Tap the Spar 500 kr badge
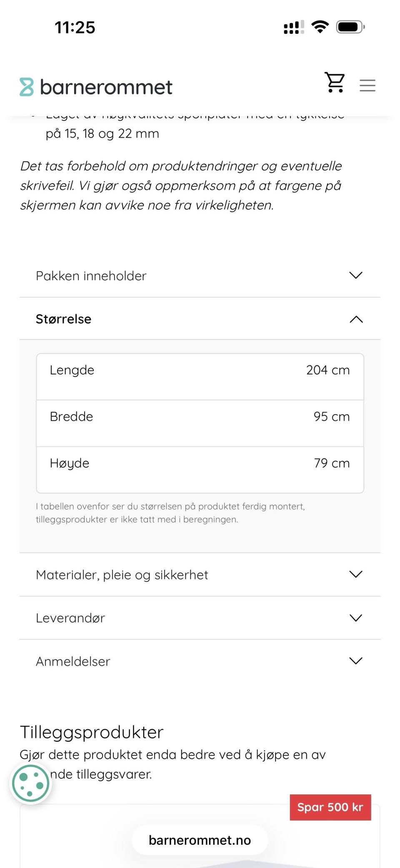Viewport: 400px width, 868px height. click(x=330, y=807)
